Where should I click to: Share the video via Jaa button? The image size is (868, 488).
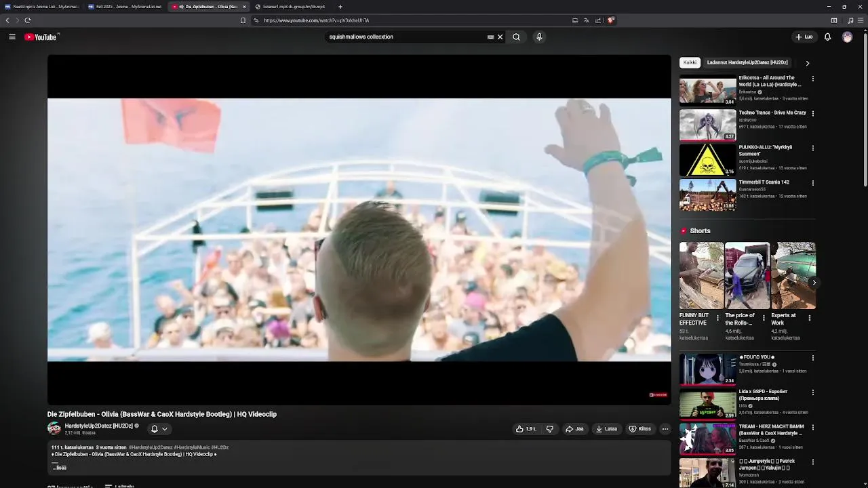[x=575, y=429]
